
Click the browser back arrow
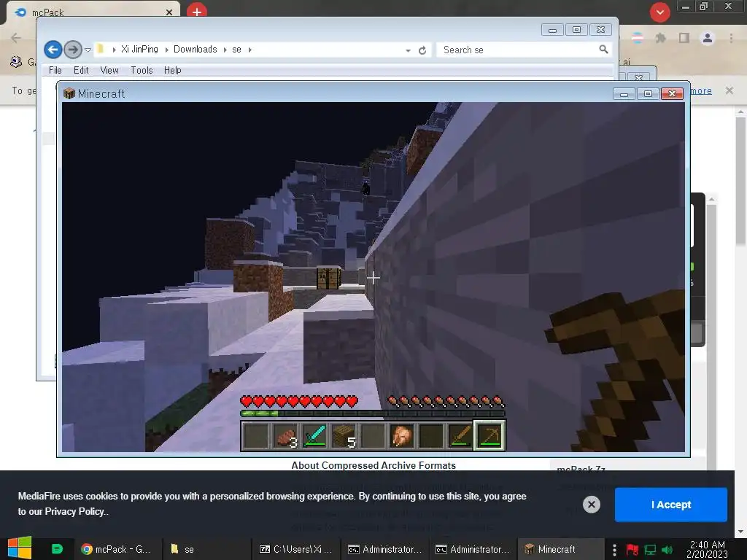[x=16, y=38]
